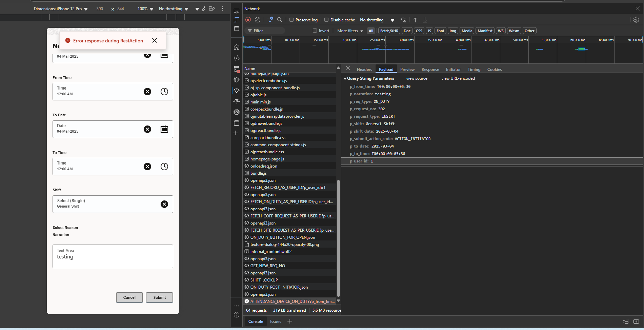This screenshot has height=330, width=644.
Task: Tick the Invert filter checkbox
Action: [x=315, y=31]
